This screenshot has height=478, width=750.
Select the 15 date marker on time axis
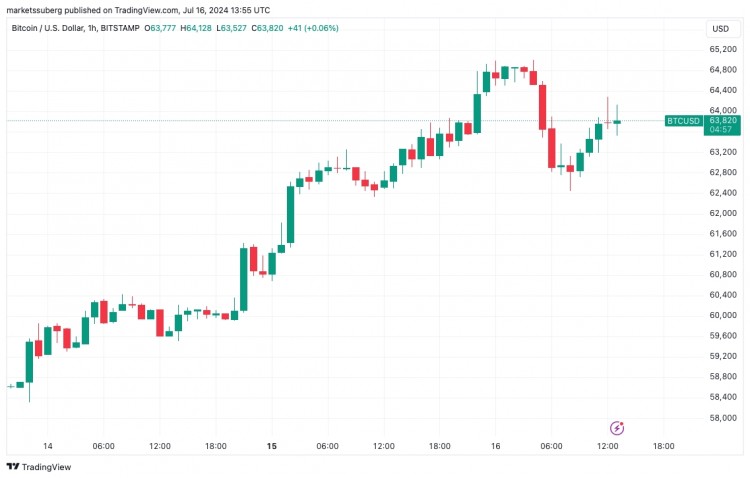(272, 446)
